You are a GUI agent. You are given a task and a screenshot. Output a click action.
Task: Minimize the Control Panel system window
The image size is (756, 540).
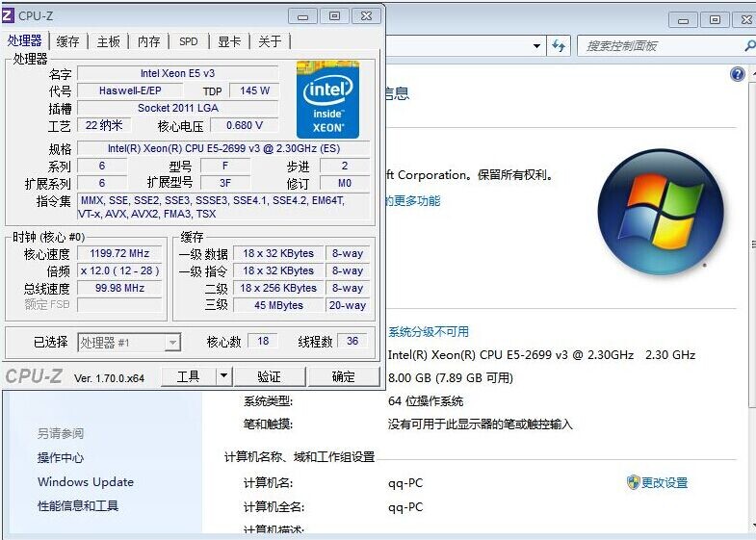pyautogui.click(x=683, y=20)
